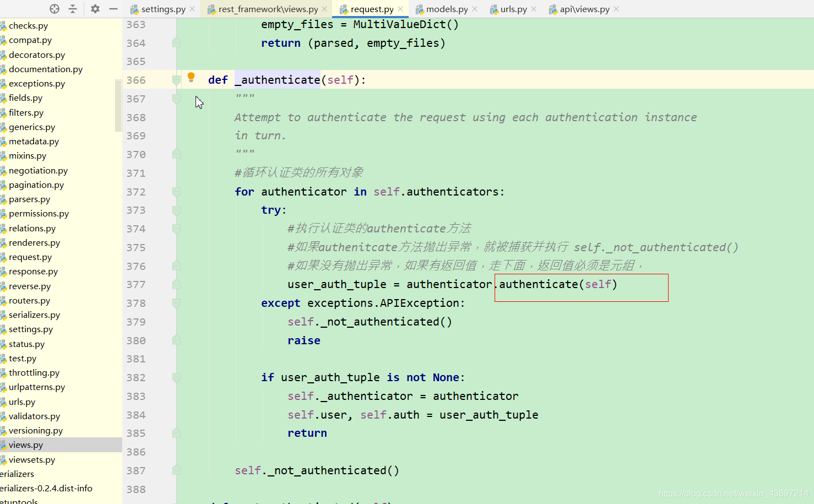Select fields.py in project tree
The image size is (814, 504).
point(25,98)
